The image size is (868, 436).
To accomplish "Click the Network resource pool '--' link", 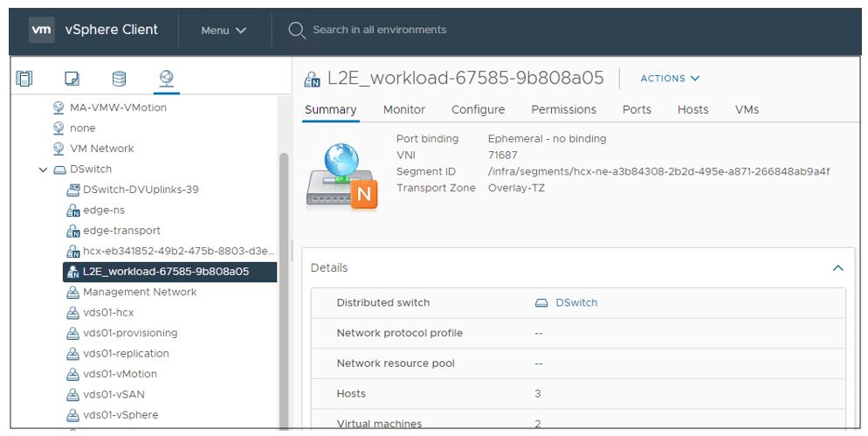I will [539, 363].
